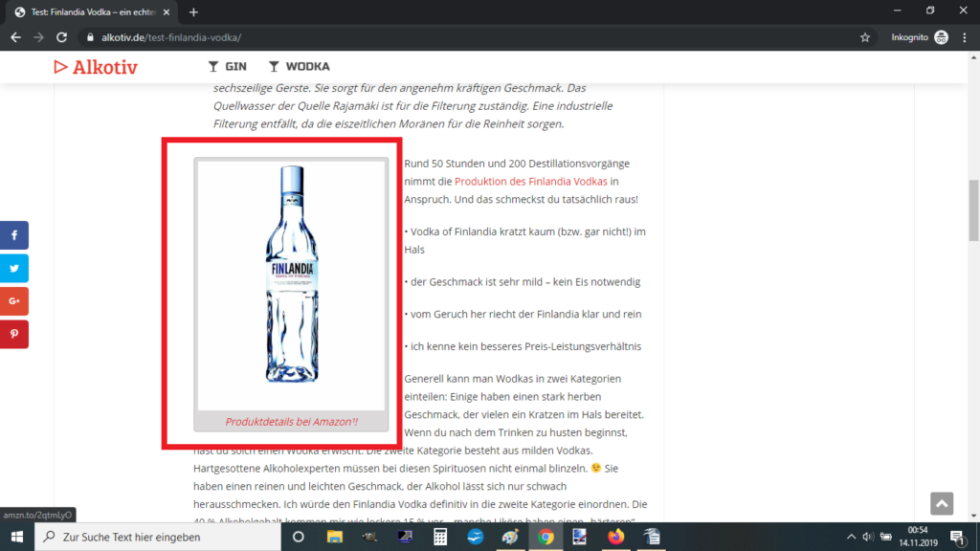
Task: Open GIMP from the taskbar
Action: pyautogui.click(x=370, y=537)
